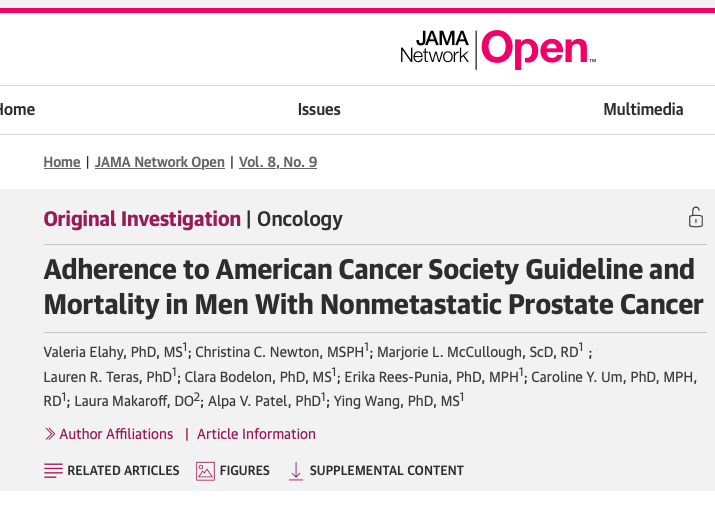Click the Figures picture icon
The image size is (715, 513).
pyautogui.click(x=205, y=471)
